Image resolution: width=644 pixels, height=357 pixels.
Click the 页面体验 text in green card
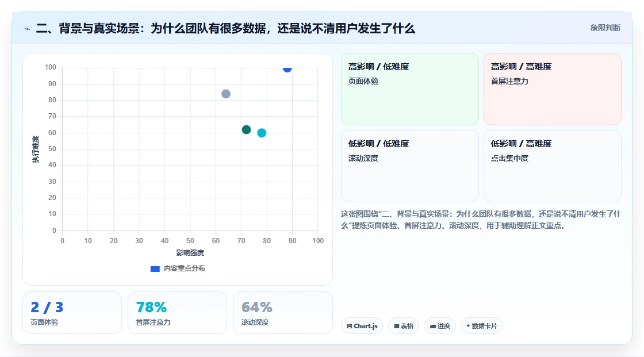click(363, 81)
